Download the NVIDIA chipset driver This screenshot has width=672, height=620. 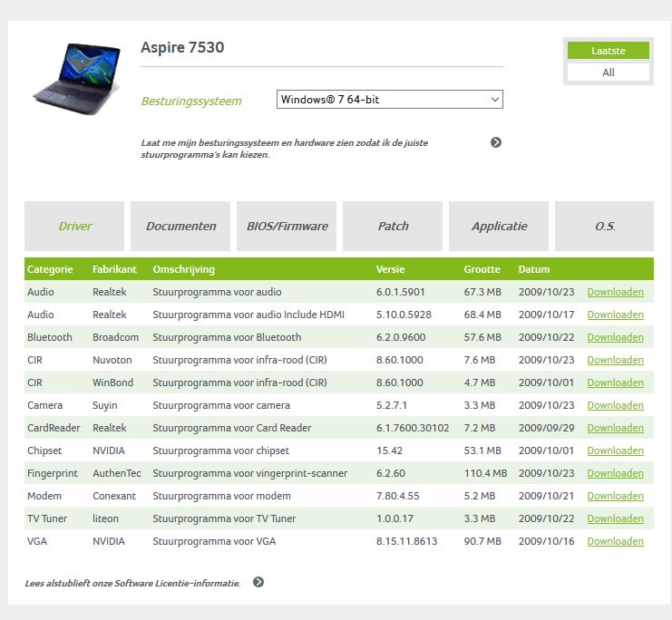point(615,450)
